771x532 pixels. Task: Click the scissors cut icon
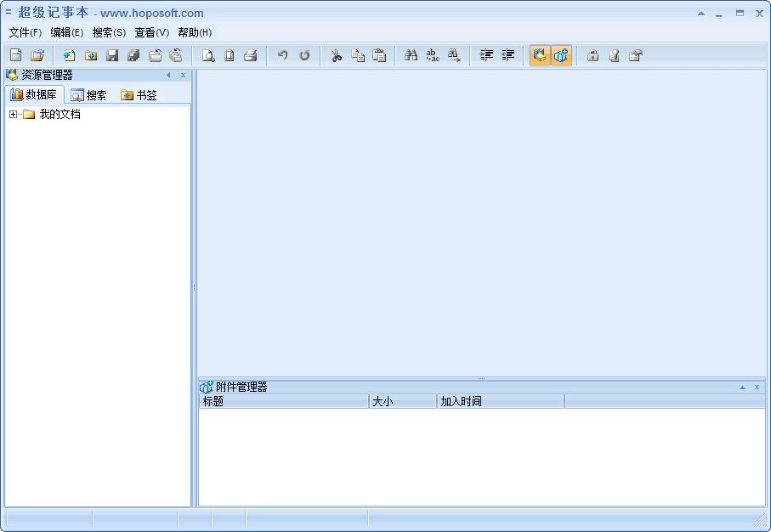(337, 55)
